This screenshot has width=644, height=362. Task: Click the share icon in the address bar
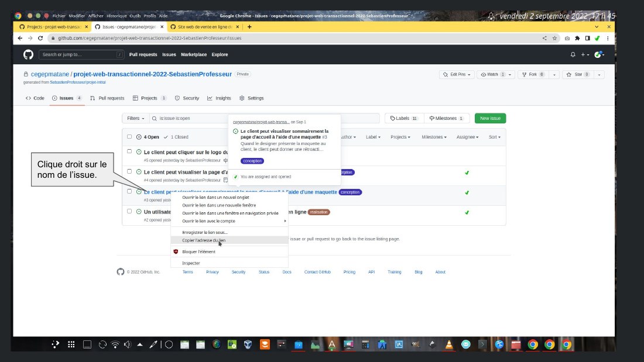(544, 38)
